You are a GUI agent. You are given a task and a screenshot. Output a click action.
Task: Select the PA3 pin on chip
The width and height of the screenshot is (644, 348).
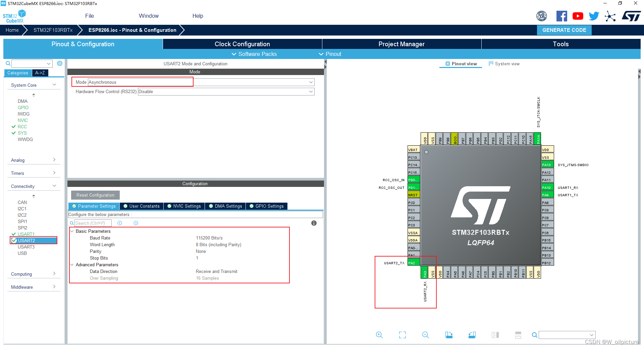tap(425, 273)
